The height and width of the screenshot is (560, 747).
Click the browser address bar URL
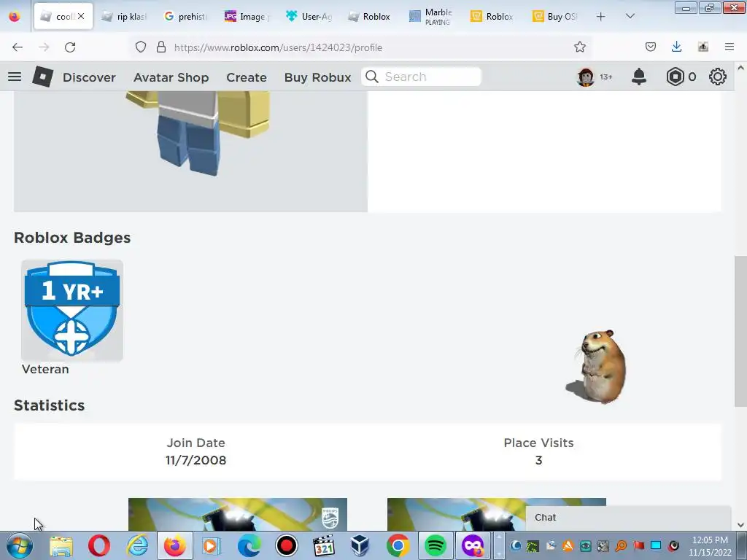tap(278, 47)
